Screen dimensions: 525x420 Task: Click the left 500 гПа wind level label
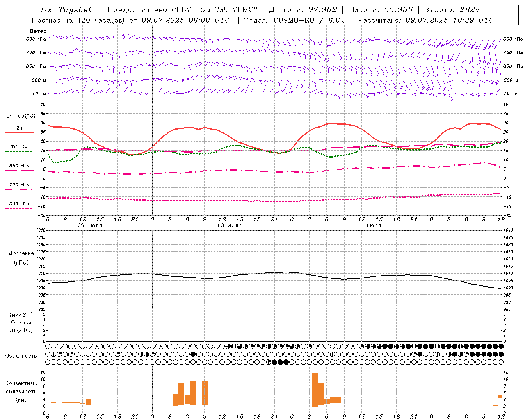36,39
